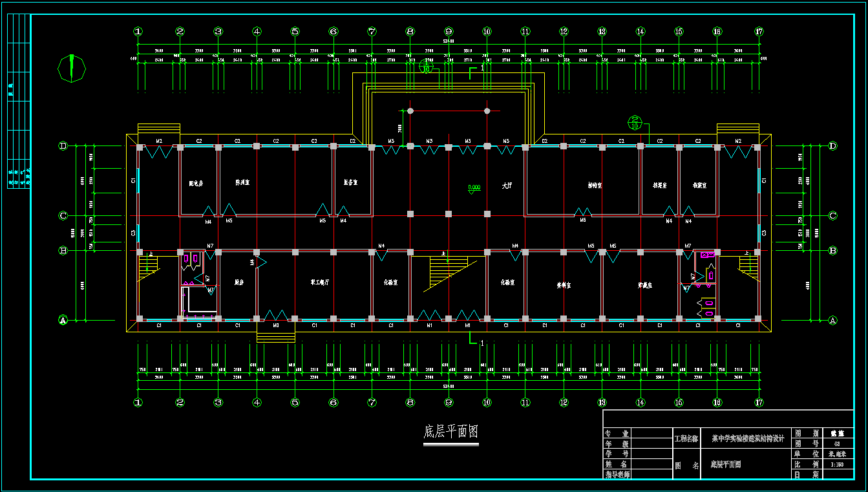The height and width of the screenshot is (492, 868).
Task: Click the section cut marker 1 above the entrance canopy
Action: (x=476, y=69)
